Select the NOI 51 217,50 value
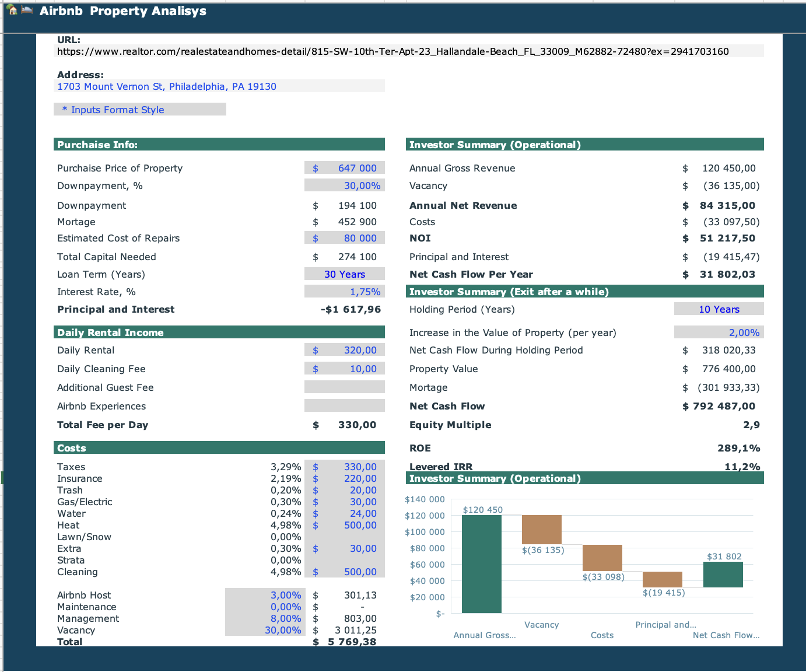 pos(719,238)
